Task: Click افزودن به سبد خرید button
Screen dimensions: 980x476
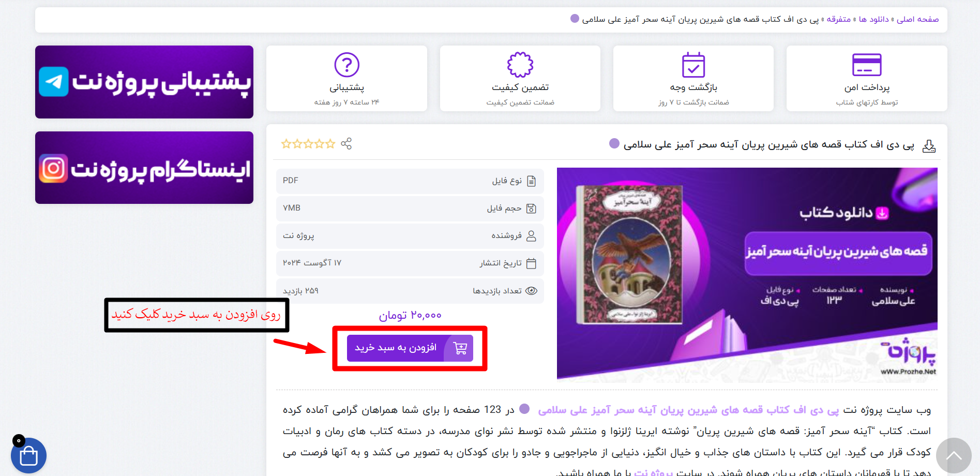Action: [410, 348]
